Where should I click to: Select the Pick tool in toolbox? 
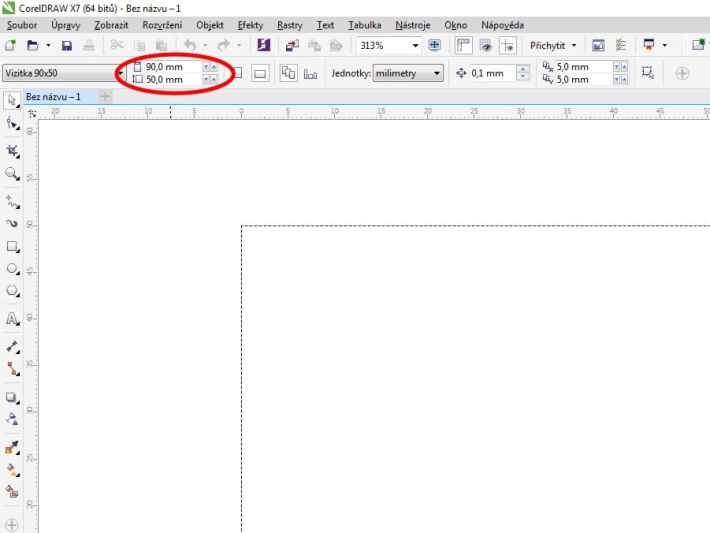click(x=12, y=100)
